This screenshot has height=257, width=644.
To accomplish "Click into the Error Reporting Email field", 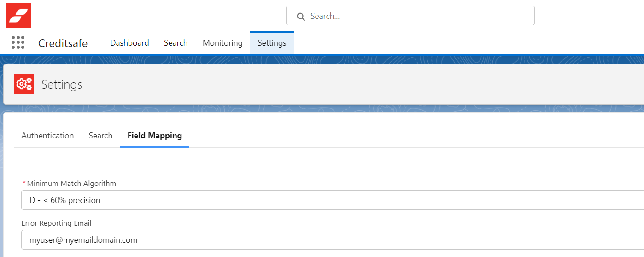I will point(332,240).
